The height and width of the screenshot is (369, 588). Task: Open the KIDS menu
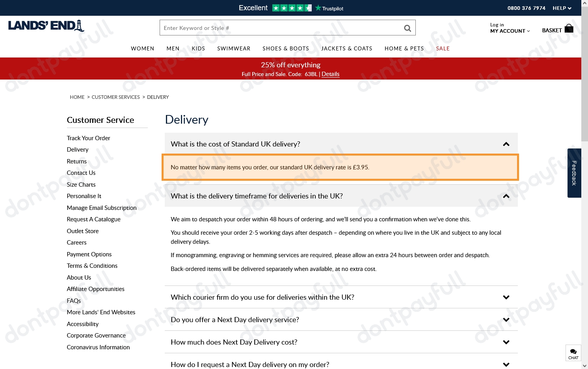point(198,48)
